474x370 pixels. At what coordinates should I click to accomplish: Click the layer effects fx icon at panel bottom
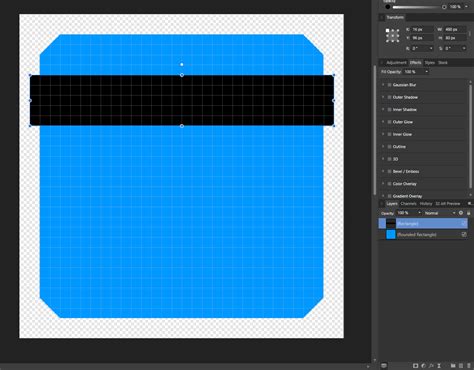pos(431,366)
